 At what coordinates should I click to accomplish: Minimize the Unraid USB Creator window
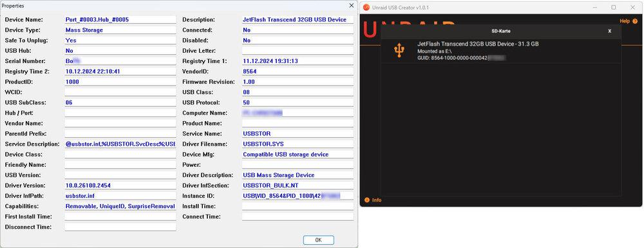[x=594, y=7]
